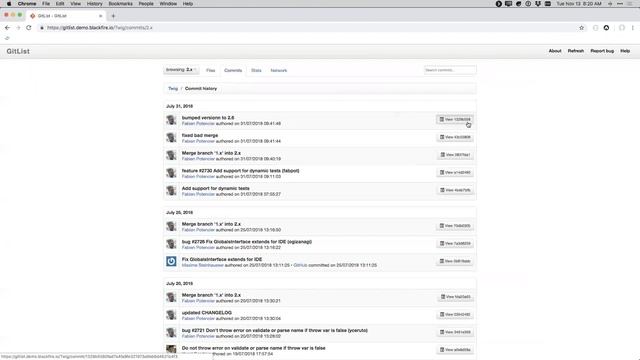View the July 31 'Merge branch 1.x' commit
Screen dimensions: 640x360
[455, 155]
